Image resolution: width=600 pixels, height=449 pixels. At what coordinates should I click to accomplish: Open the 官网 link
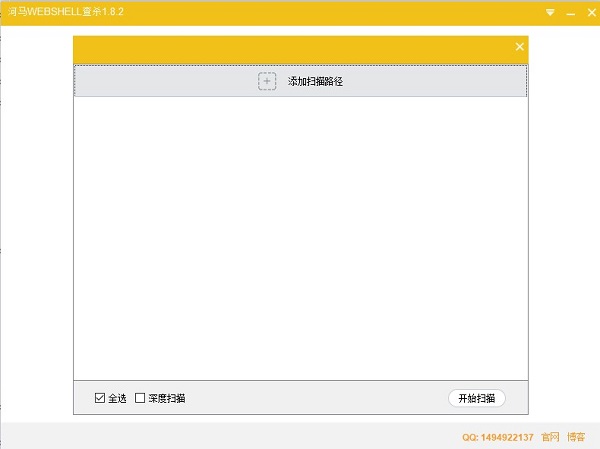coord(550,437)
